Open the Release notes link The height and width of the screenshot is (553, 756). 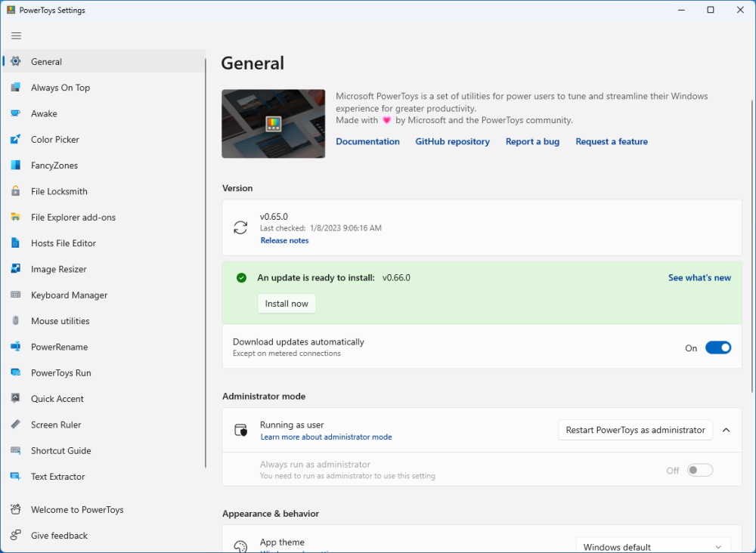pos(284,240)
